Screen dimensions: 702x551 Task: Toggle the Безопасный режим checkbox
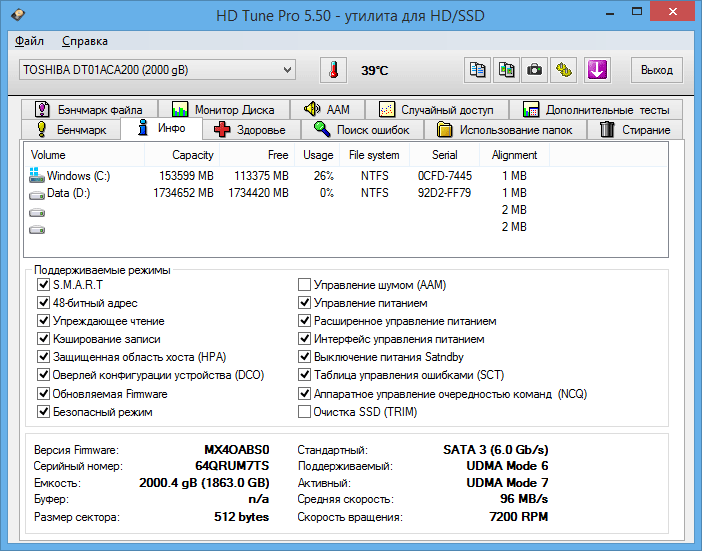click(43, 411)
